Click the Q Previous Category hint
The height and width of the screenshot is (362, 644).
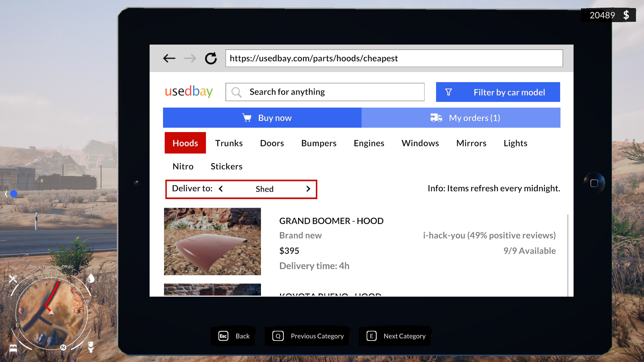coord(308,336)
